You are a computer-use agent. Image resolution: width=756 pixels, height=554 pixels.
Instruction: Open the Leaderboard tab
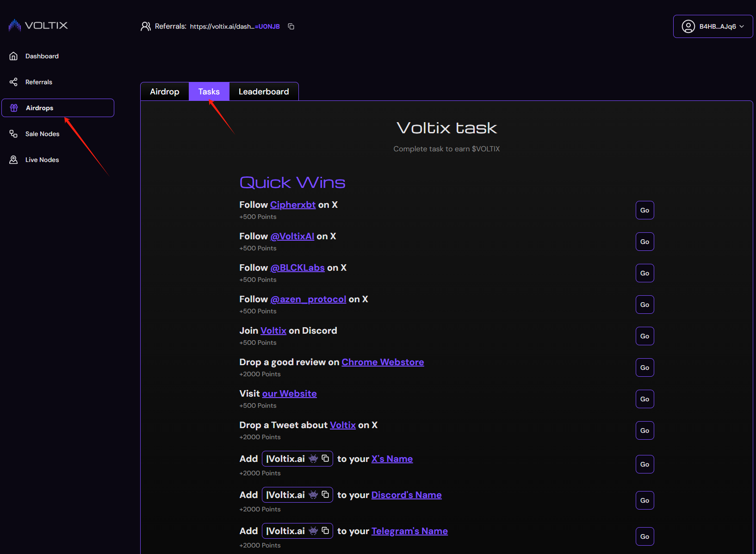click(x=264, y=92)
